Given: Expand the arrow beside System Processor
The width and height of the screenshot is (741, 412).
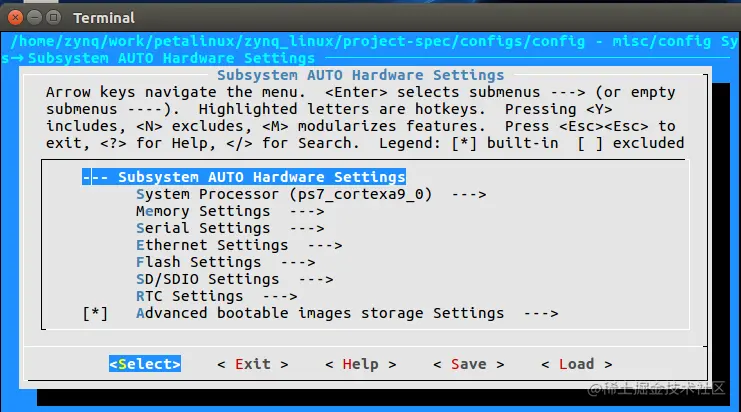Looking at the screenshot, I should 469,195.
